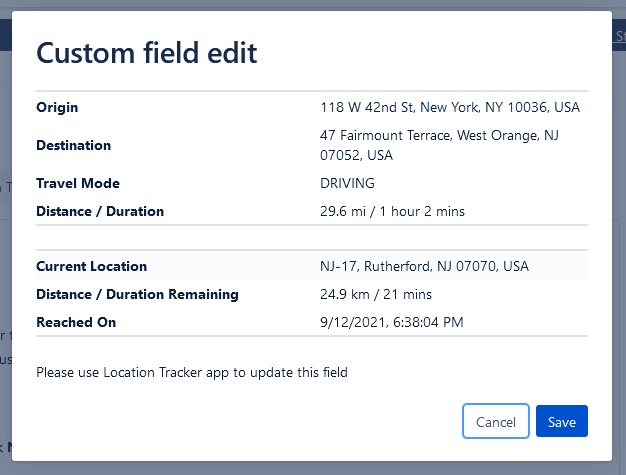Click the Save button
Image resolution: width=626 pixels, height=475 pixels.
click(561, 421)
